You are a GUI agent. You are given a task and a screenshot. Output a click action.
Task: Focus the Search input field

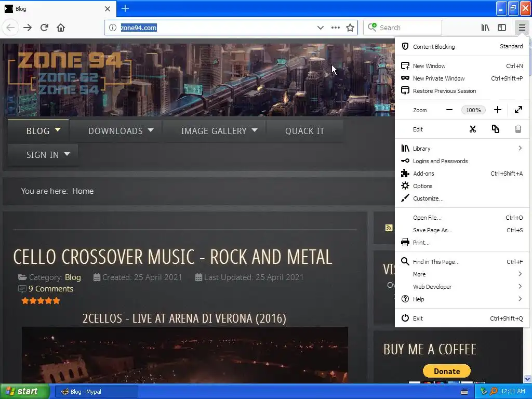tap(403, 28)
